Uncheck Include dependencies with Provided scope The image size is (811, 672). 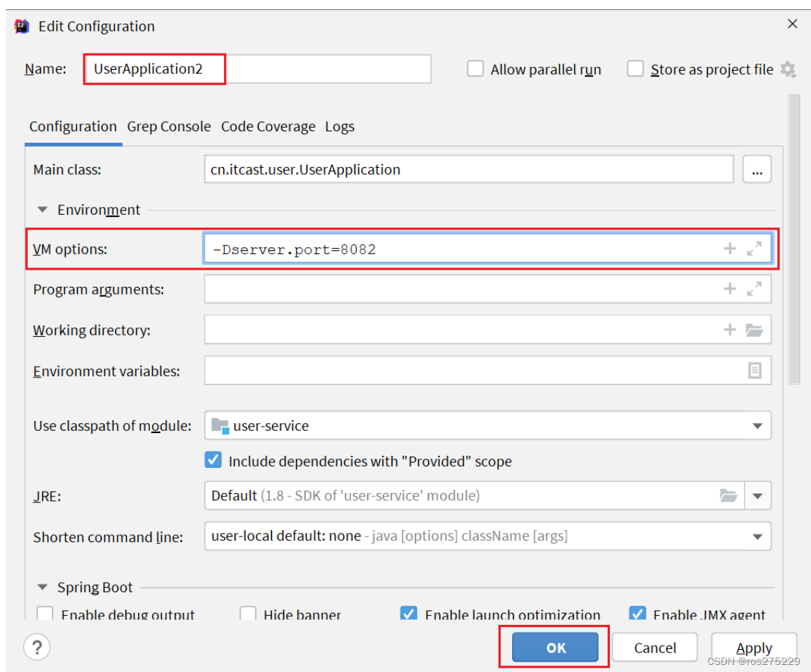pyautogui.click(x=213, y=460)
